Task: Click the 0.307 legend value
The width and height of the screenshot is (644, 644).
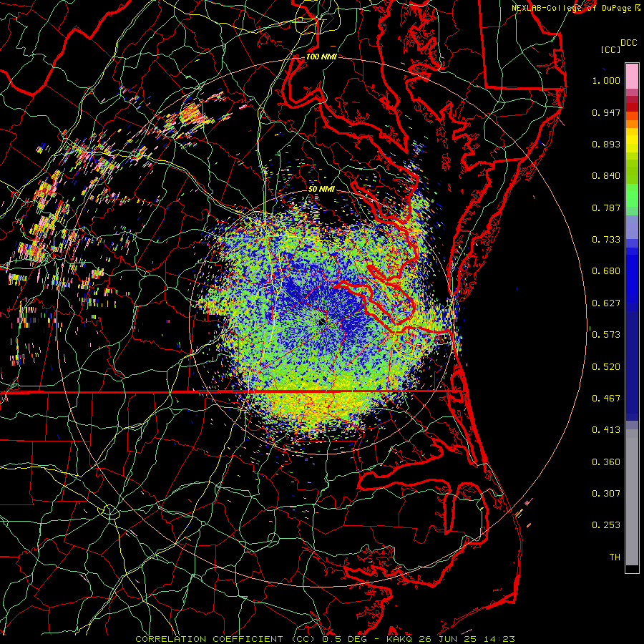Action: point(606,494)
